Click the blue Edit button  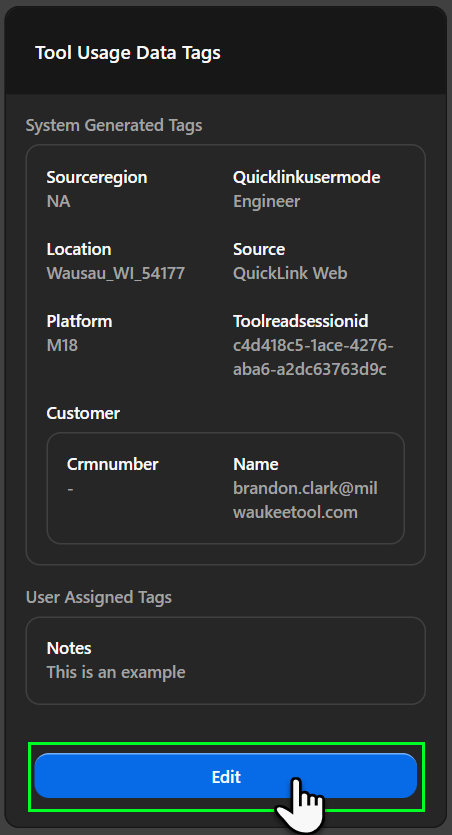226,776
